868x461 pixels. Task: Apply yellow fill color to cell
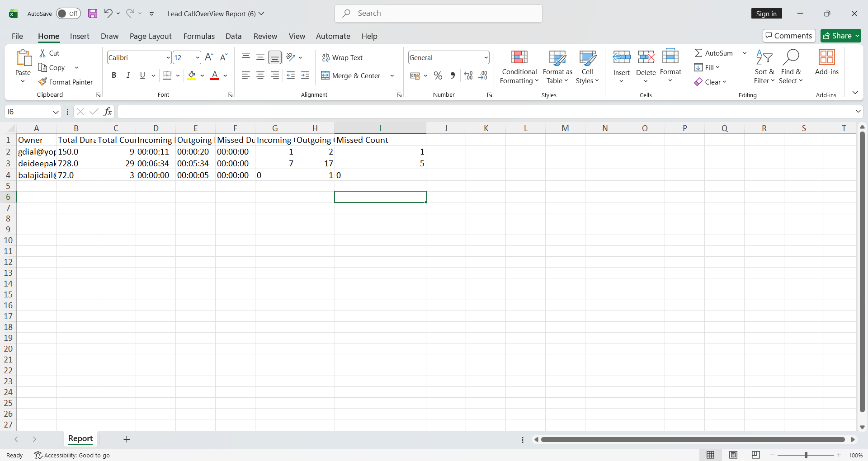pyautogui.click(x=192, y=75)
